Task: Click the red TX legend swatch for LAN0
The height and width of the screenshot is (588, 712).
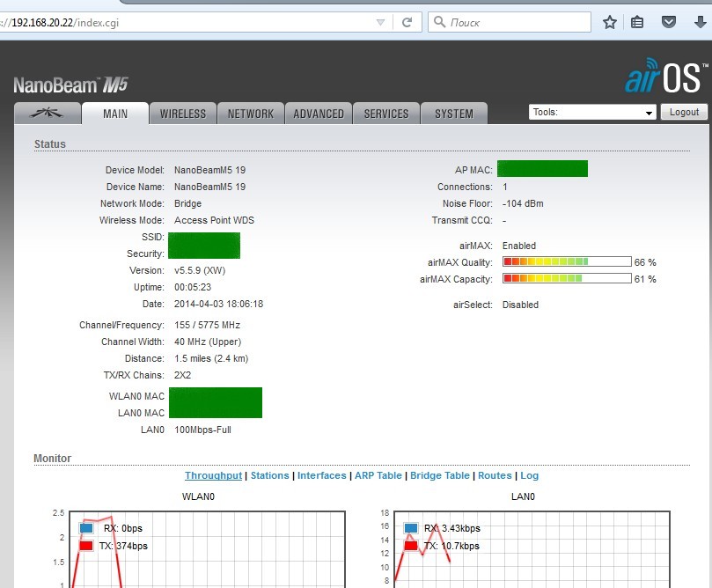Action: coord(411,546)
